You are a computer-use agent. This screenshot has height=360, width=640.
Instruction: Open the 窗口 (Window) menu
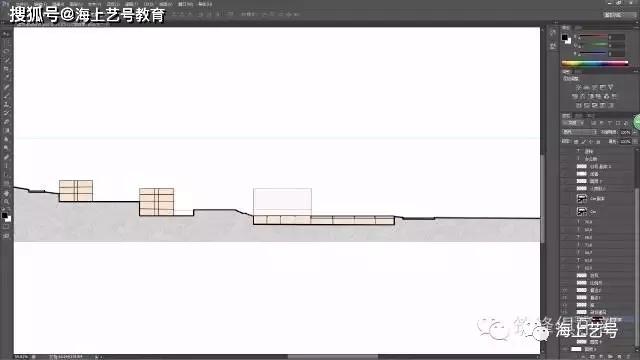(185, 4)
